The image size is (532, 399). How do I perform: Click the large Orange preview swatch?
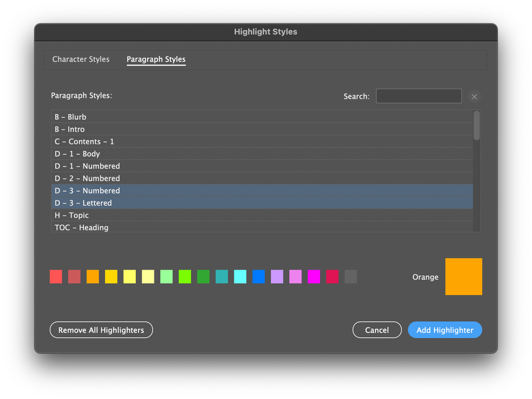(x=463, y=276)
